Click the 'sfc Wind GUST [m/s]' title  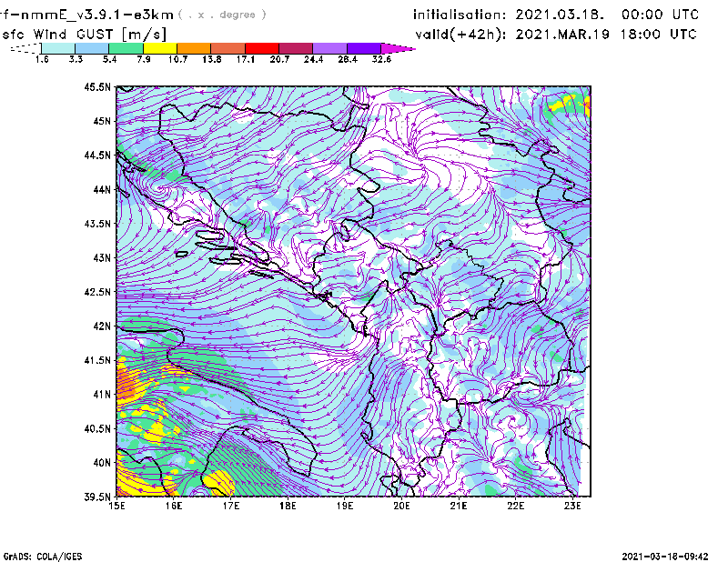tap(84, 35)
